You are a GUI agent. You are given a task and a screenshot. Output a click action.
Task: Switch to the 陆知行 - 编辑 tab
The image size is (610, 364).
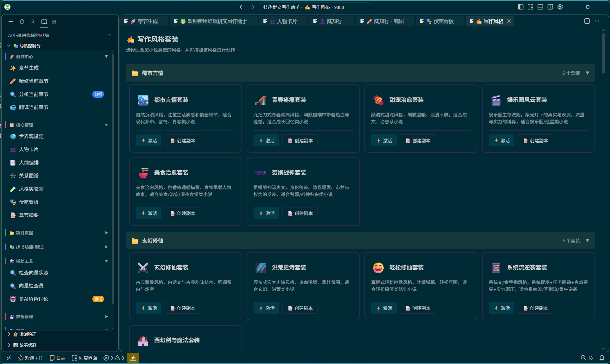385,21
